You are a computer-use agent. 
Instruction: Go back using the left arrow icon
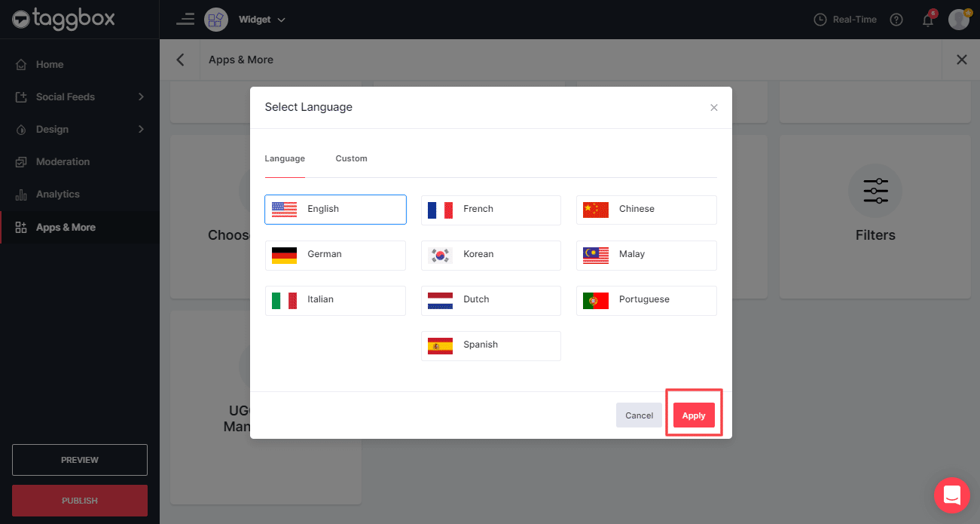180,60
